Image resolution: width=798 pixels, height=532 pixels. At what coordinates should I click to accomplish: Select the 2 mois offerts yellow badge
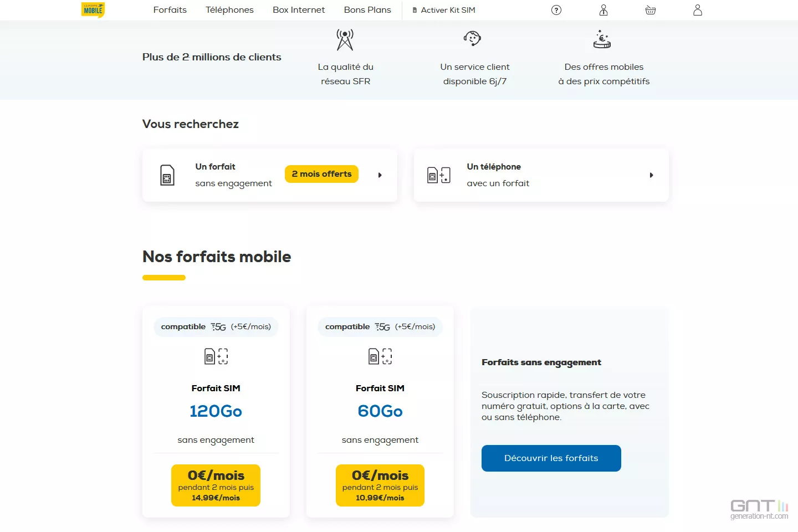pyautogui.click(x=321, y=174)
